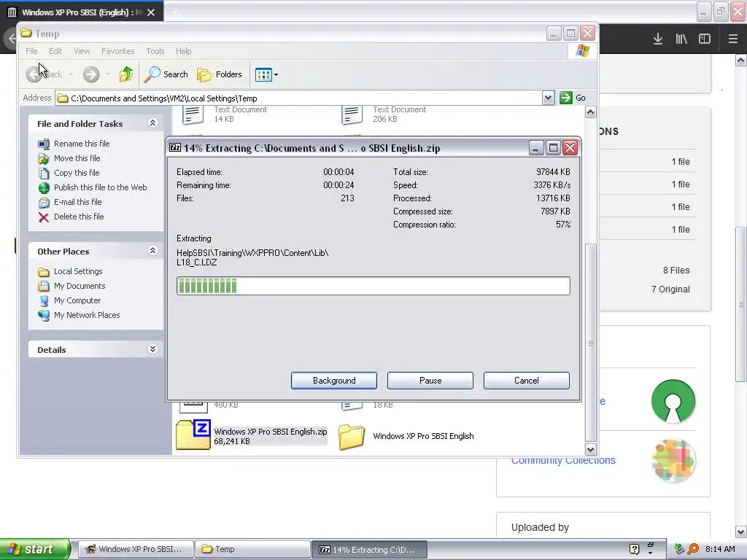The image size is (747, 560).
Task: Open the Back history dropdown arrow
Action: pos(71,74)
